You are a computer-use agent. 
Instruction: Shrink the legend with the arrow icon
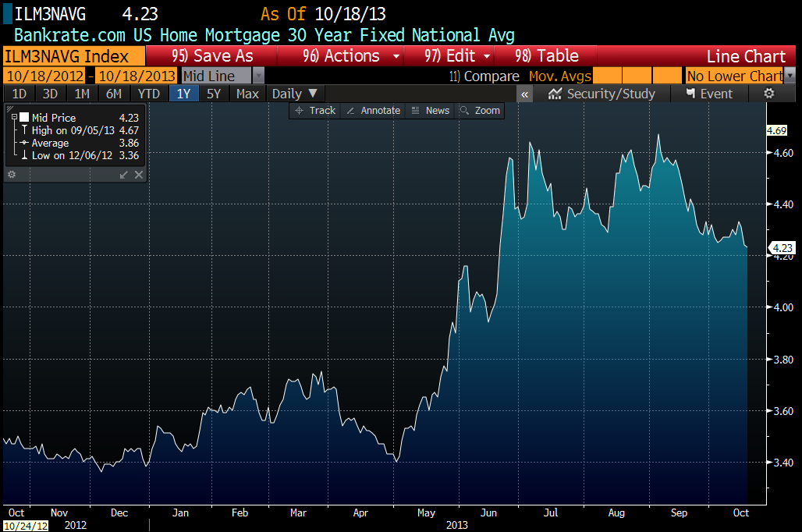coord(124,175)
